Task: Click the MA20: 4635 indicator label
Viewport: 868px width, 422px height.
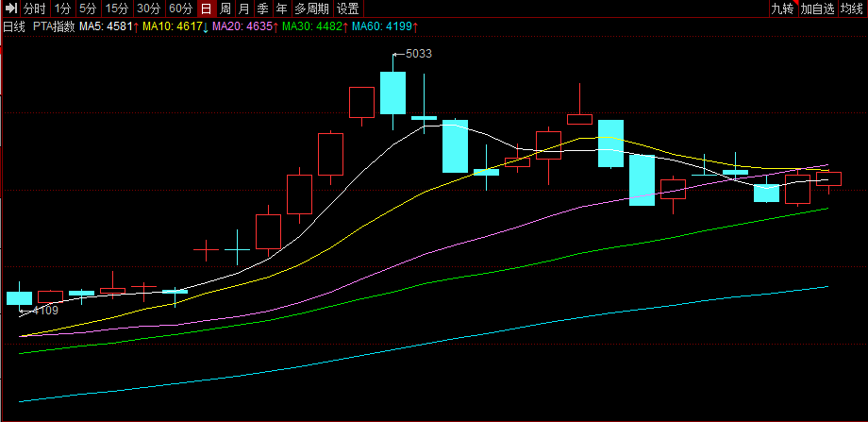Action: click(245, 26)
